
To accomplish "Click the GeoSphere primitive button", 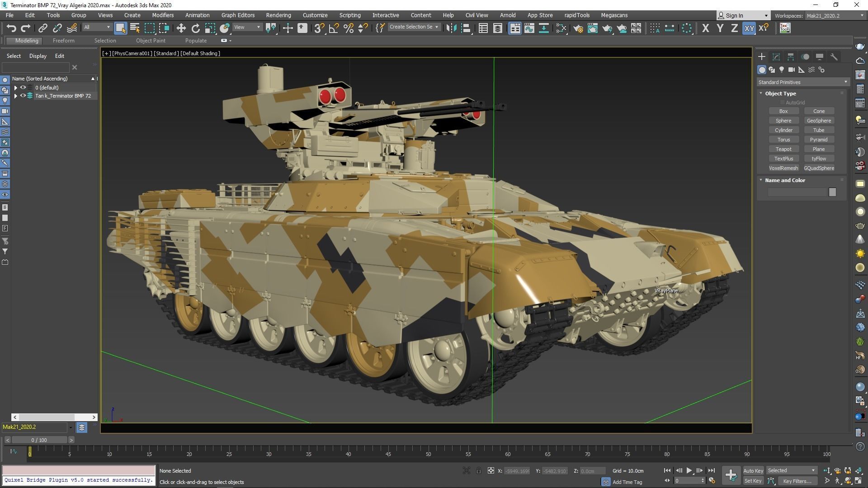I will [819, 121].
